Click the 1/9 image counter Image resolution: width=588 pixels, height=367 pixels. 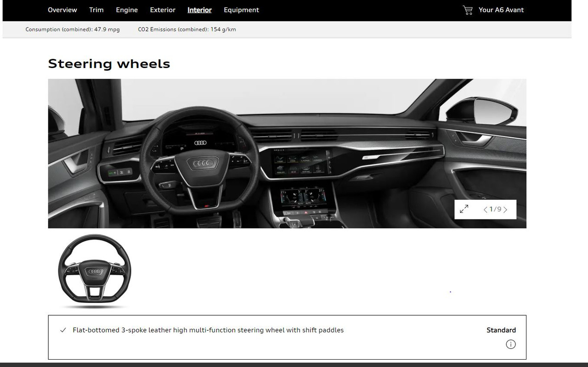495,209
